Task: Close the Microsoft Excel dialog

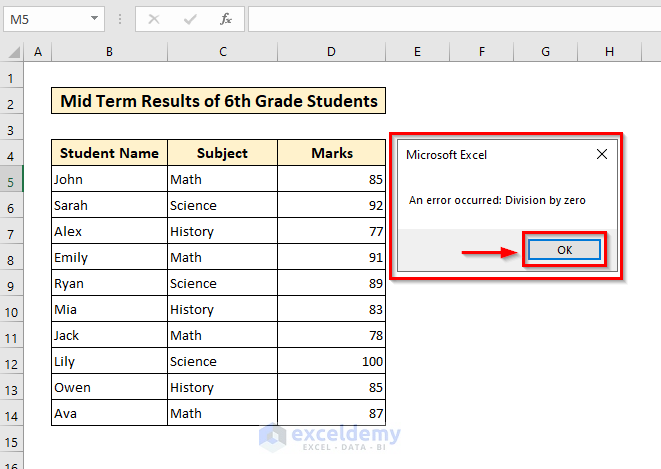Action: tap(601, 155)
